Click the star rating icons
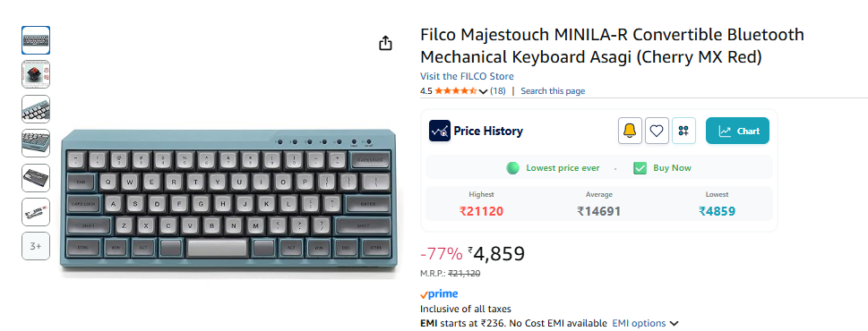The image size is (868, 331). click(x=456, y=91)
